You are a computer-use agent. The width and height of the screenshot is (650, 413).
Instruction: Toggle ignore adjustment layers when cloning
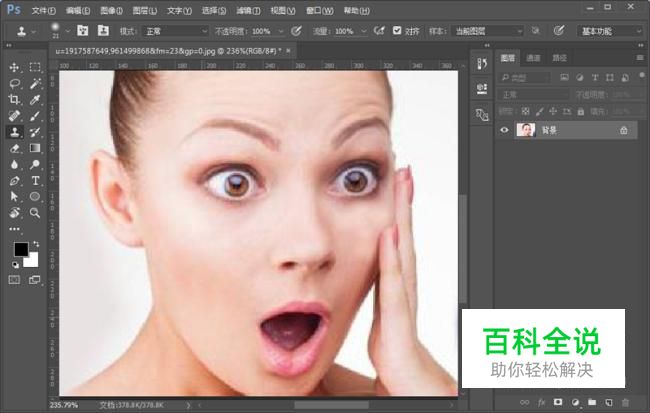point(536,31)
